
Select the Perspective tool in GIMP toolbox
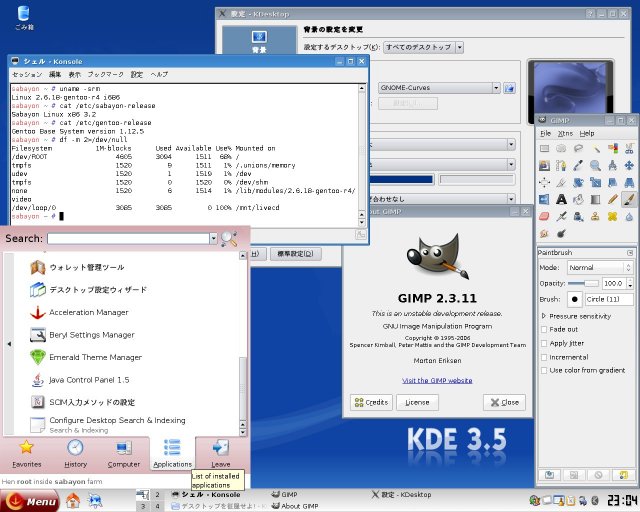[x=629, y=183]
